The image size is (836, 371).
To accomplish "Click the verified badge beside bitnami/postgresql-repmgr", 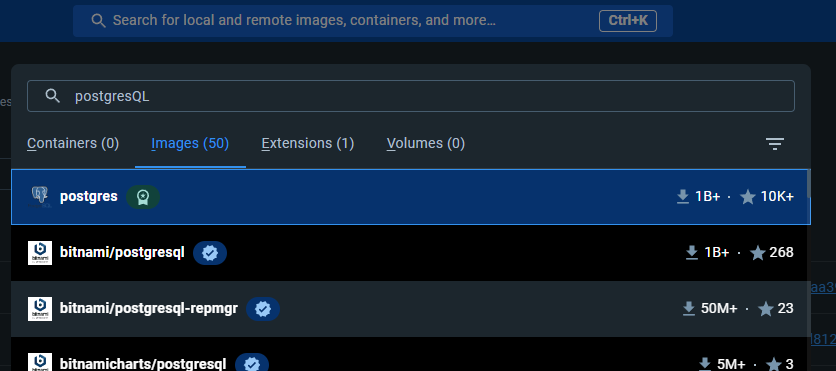I will (263, 309).
